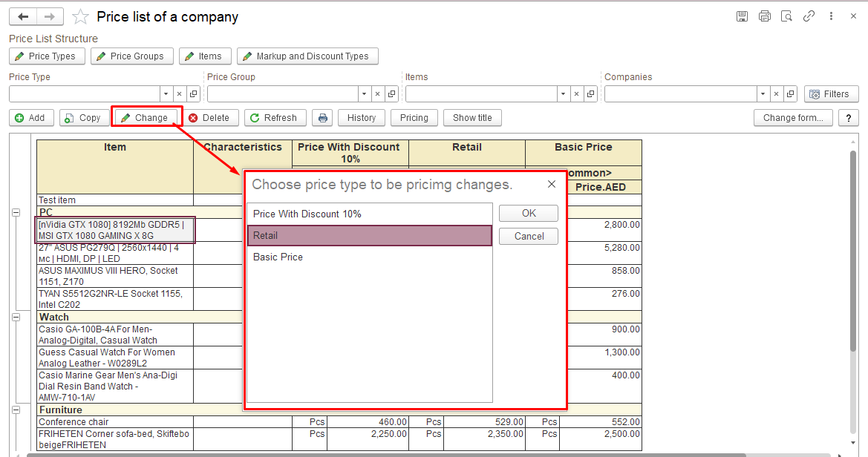Image resolution: width=868 pixels, height=457 pixels.
Task: Copy link with the chain icon
Action: pyautogui.click(x=809, y=16)
